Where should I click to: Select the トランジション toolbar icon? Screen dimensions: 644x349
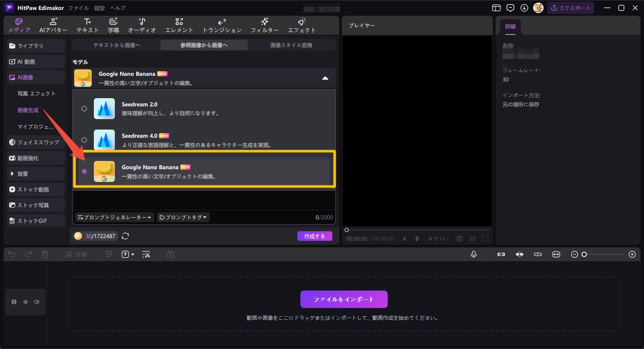[222, 22]
